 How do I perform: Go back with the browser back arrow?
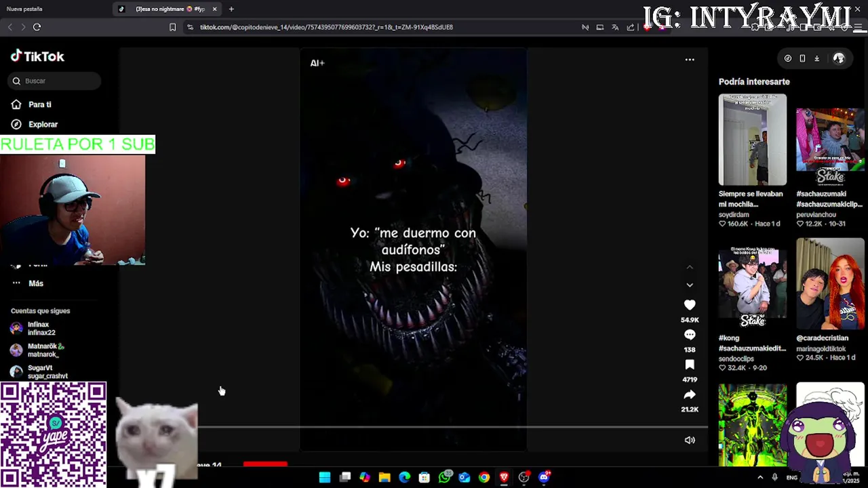pyautogui.click(x=9, y=27)
